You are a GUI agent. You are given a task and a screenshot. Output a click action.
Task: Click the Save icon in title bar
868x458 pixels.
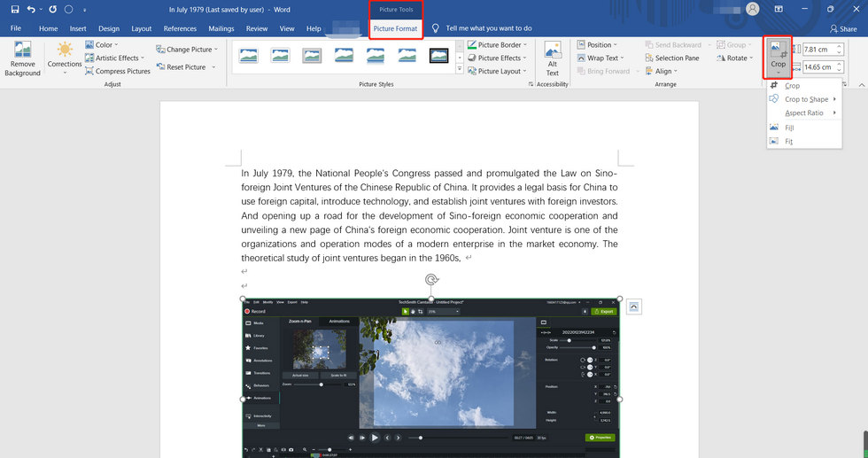coord(15,10)
